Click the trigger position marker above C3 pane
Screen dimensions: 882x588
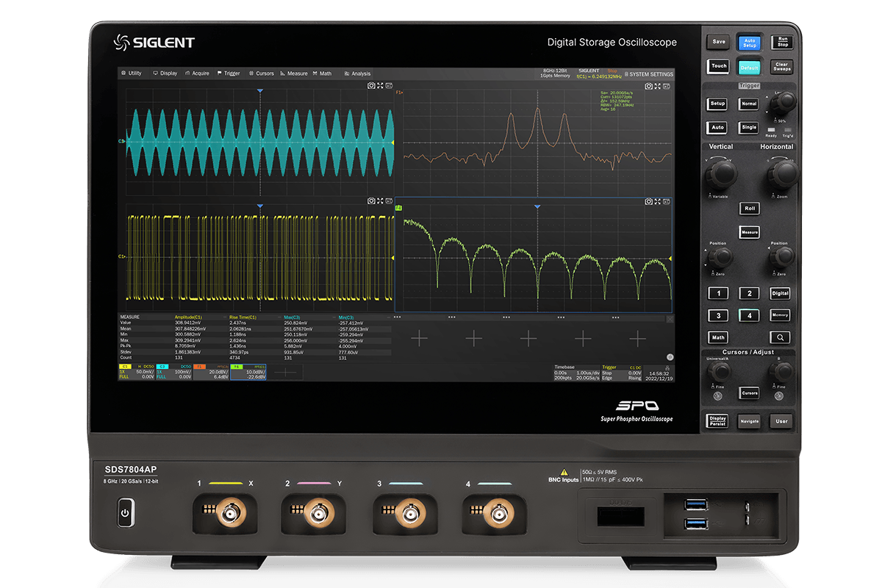[259, 91]
